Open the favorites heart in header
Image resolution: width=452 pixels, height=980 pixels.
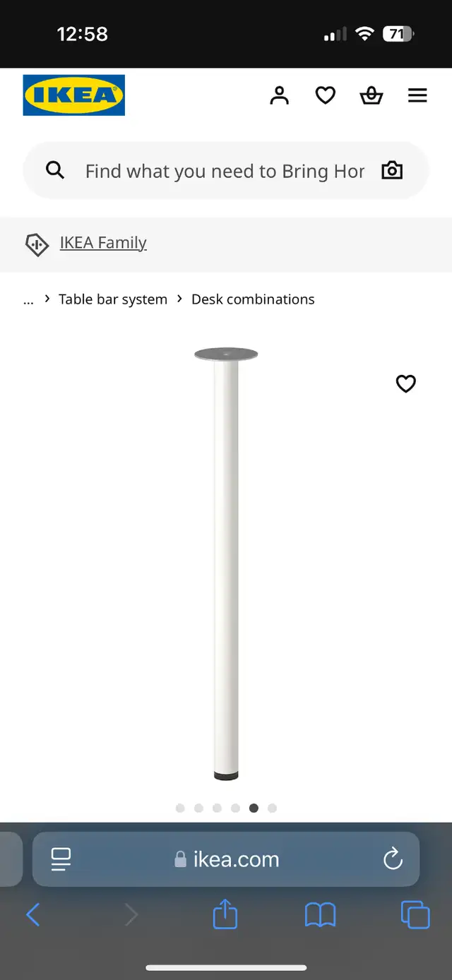(x=325, y=95)
